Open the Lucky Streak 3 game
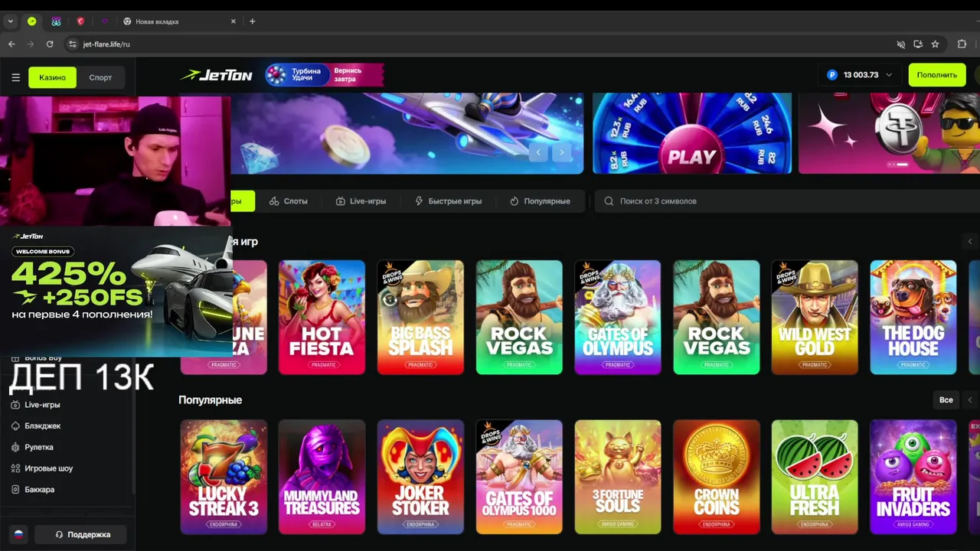This screenshot has width=980, height=551. [x=224, y=477]
